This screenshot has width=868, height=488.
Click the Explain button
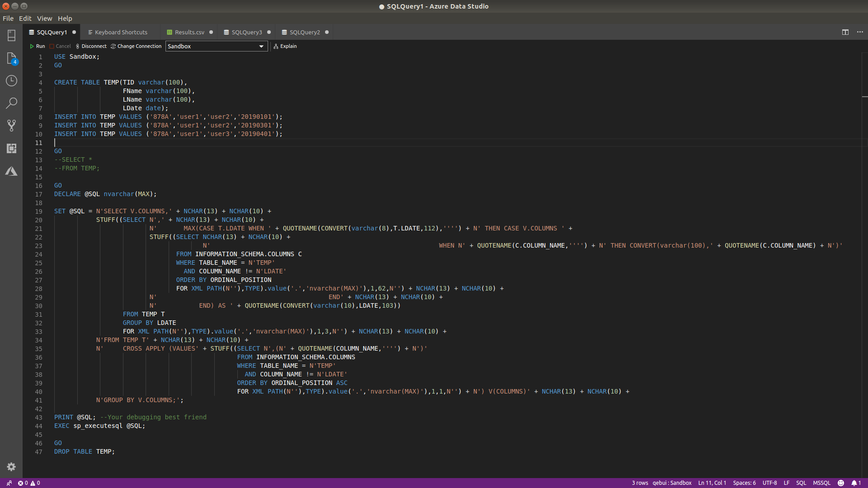point(285,46)
